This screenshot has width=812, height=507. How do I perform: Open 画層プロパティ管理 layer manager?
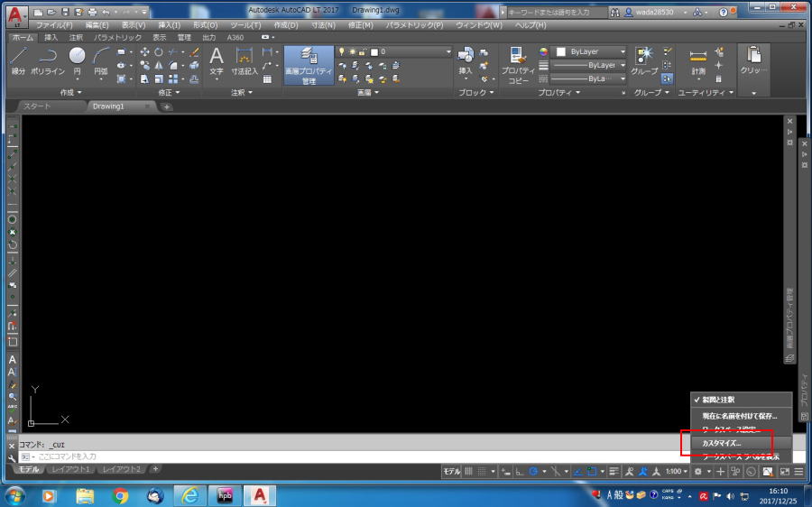[309, 65]
